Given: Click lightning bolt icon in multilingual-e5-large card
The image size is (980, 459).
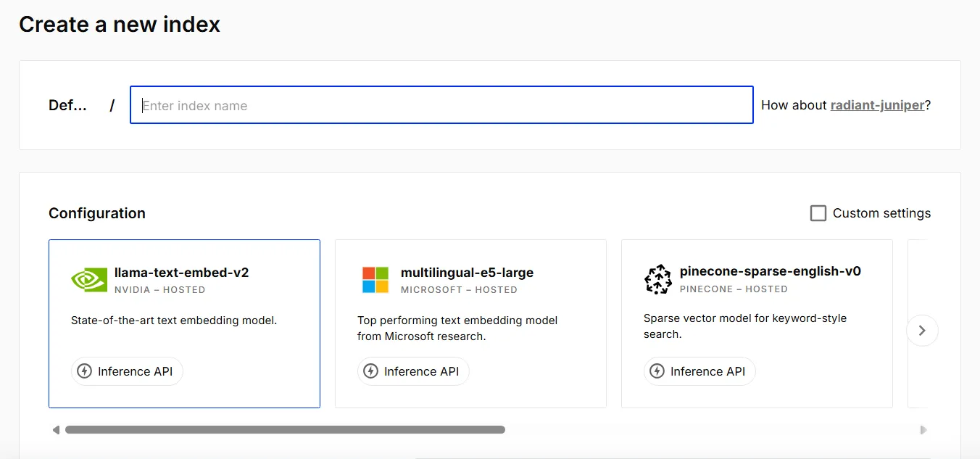Looking at the screenshot, I should click(x=371, y=371).
